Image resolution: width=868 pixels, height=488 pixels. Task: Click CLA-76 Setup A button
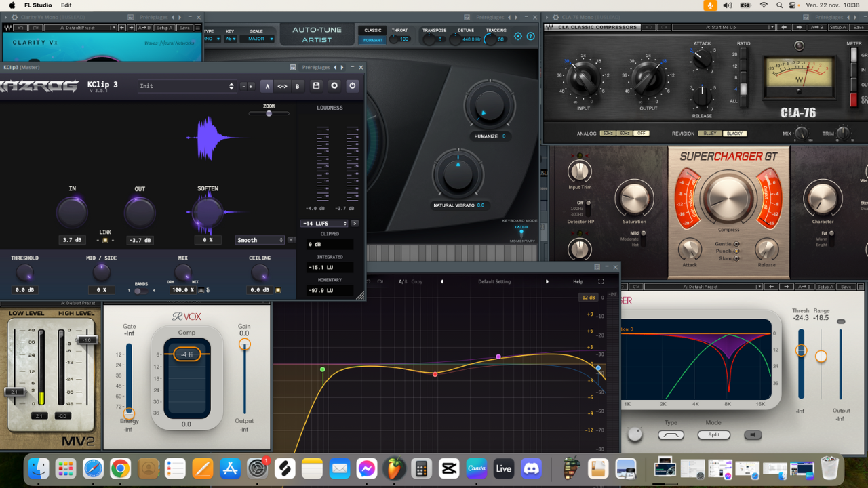839,27
